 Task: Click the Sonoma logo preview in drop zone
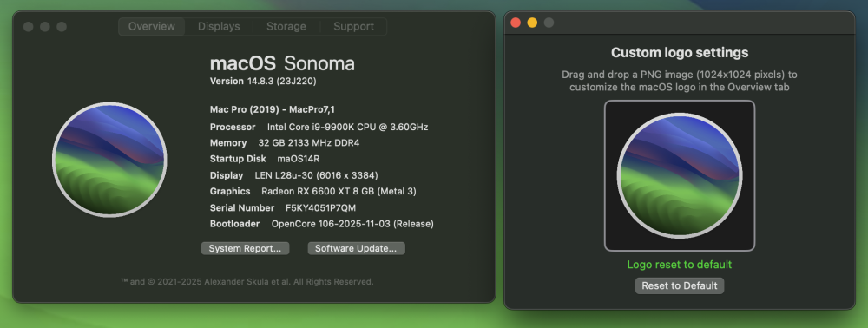[680, 176]
